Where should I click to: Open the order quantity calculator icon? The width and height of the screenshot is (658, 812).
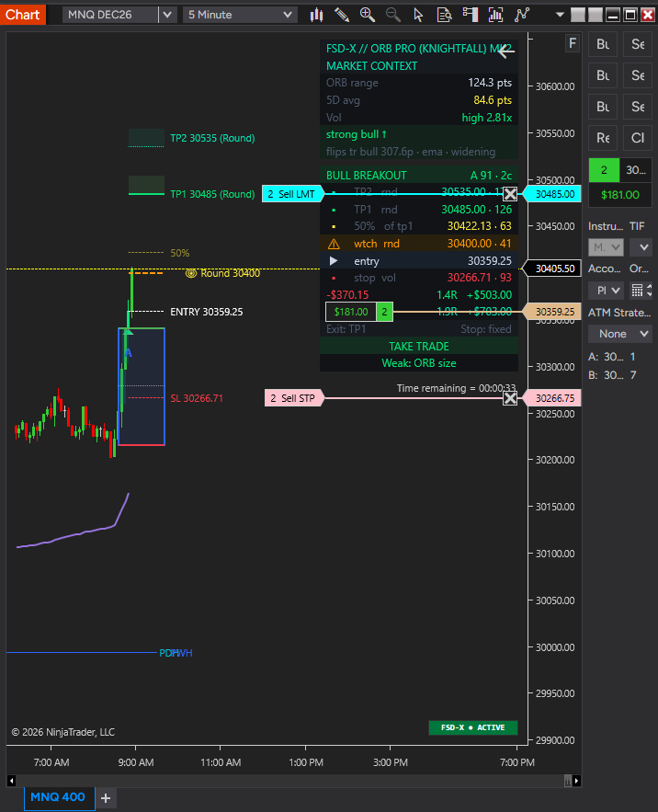click(637, 290)
